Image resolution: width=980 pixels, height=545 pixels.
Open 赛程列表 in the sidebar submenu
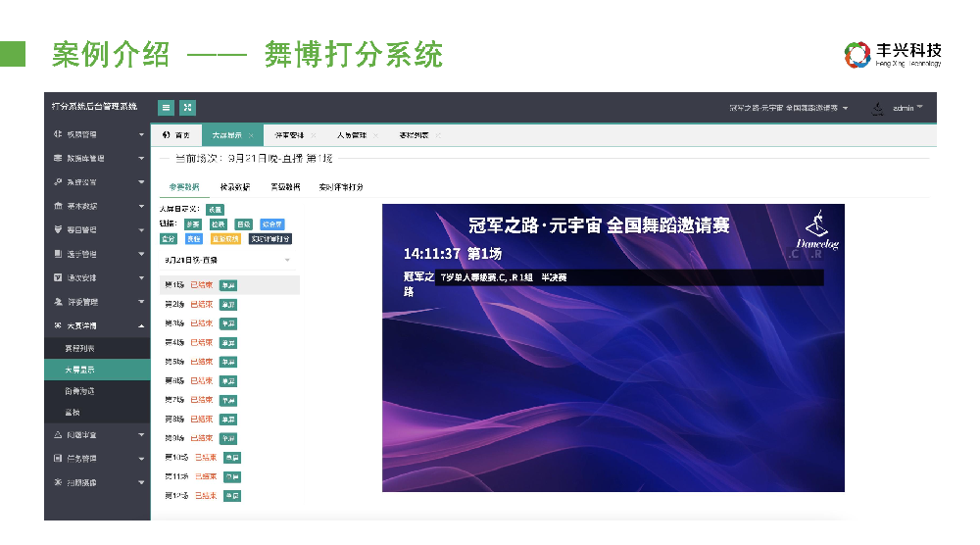[x=80, y=348]
